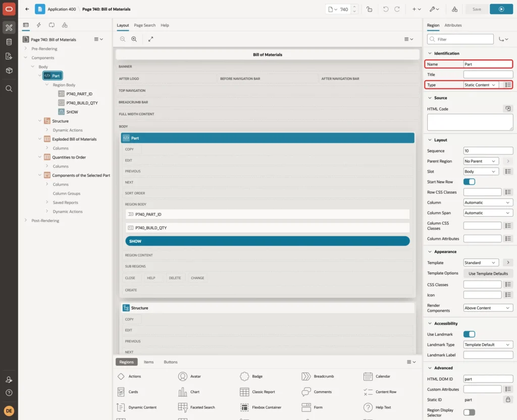Viewport: 517px width, 420px height.
Task: Open the Template dropdown Standard
Action: coord(481,262)
